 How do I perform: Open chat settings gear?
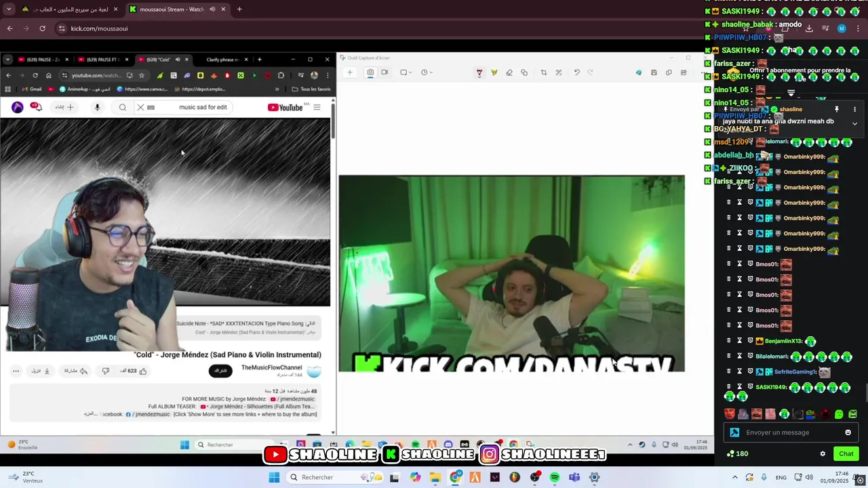[823, 454]
